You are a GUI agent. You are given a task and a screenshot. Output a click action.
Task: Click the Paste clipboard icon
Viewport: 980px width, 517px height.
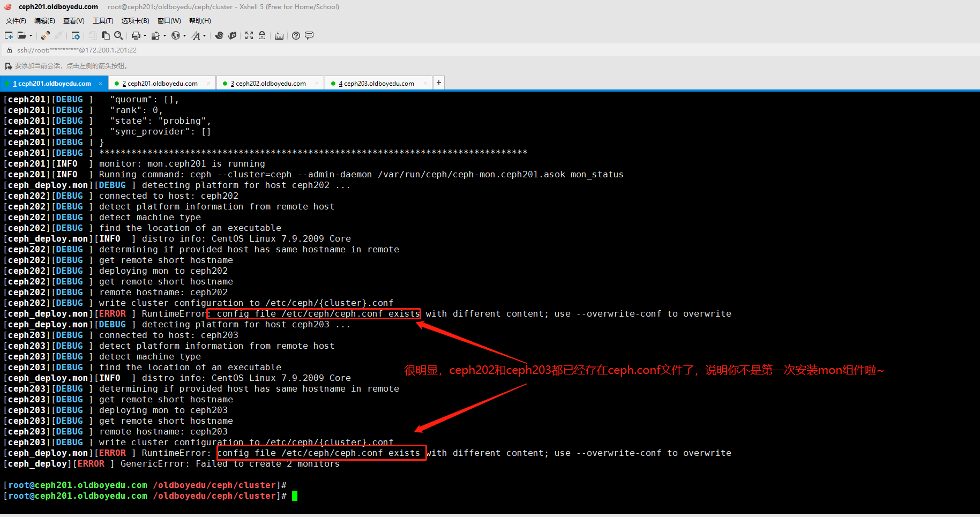(x=106, y=35)
